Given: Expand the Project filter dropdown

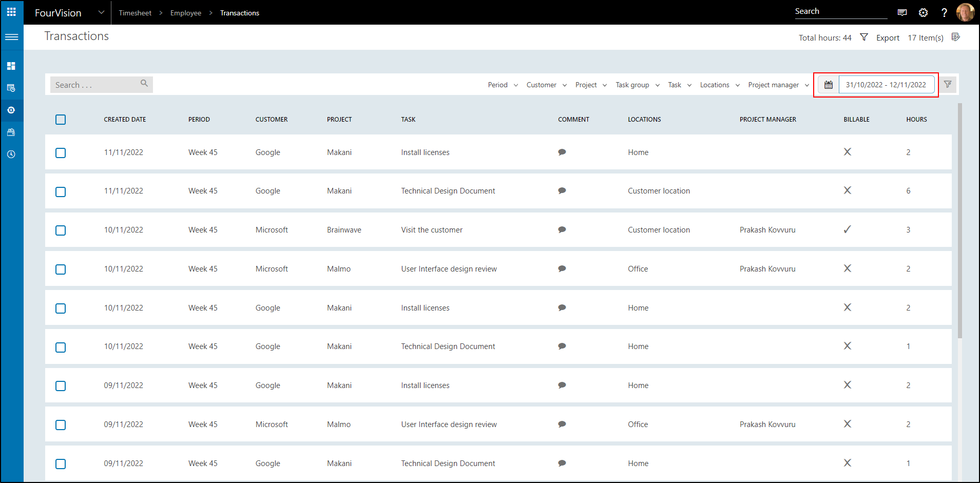Looking at the screenshot, I should (591, 85).
